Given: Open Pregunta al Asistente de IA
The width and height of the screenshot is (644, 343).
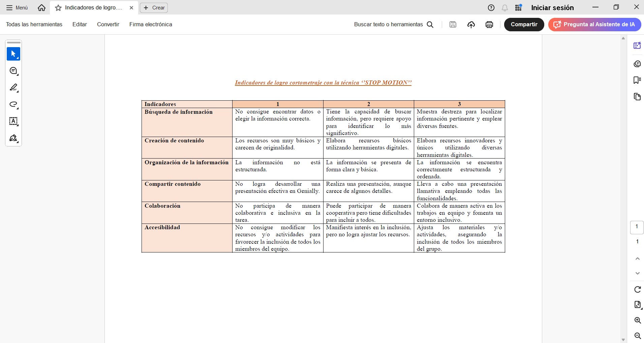Looking at the screenshot, I should (x=595, y=24).
